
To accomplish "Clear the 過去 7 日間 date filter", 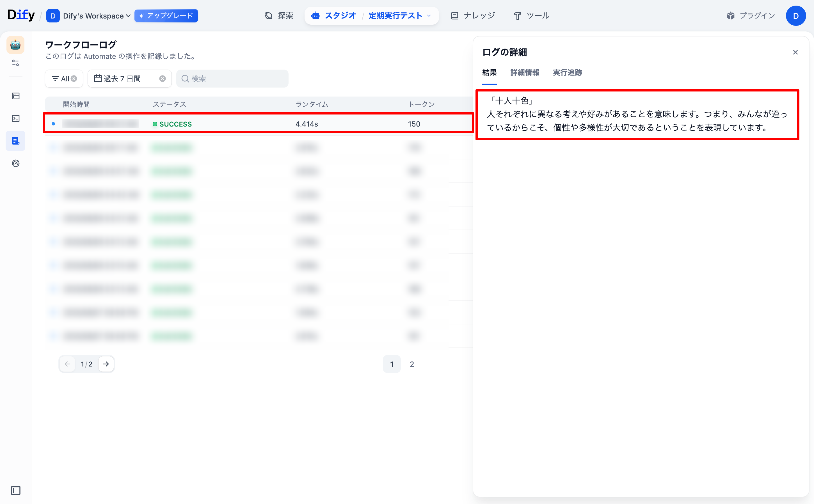I will point(162,79).
